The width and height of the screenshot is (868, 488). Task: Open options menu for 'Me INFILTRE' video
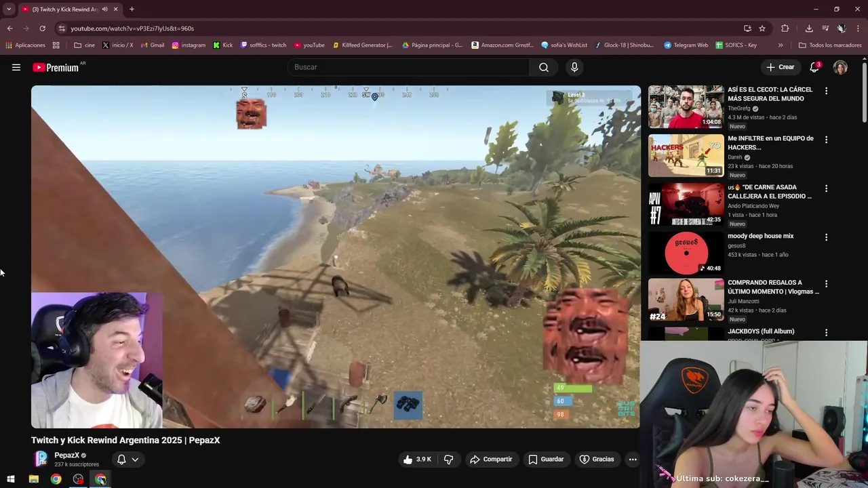(x=826, y=140)
